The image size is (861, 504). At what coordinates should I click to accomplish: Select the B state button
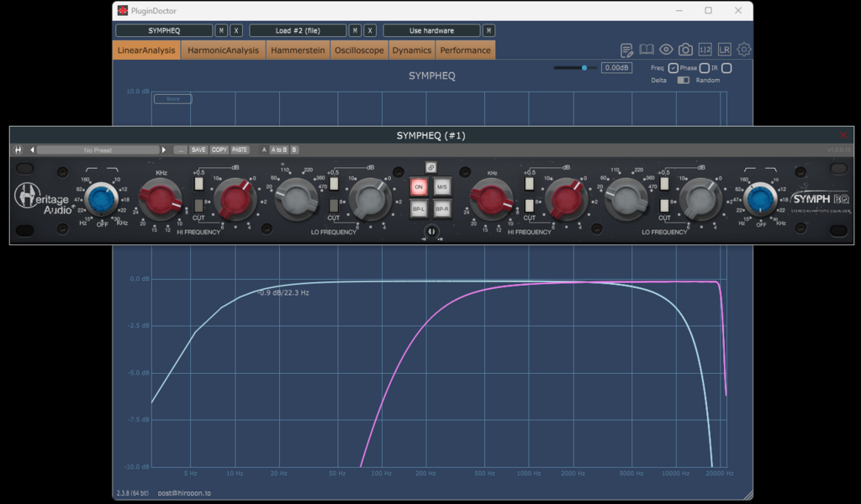pyautogui.click(x=293, y=150)
